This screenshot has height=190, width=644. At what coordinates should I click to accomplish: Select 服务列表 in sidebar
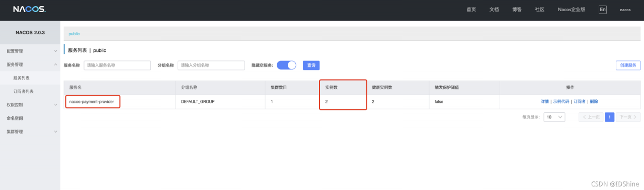click(30, 78)
